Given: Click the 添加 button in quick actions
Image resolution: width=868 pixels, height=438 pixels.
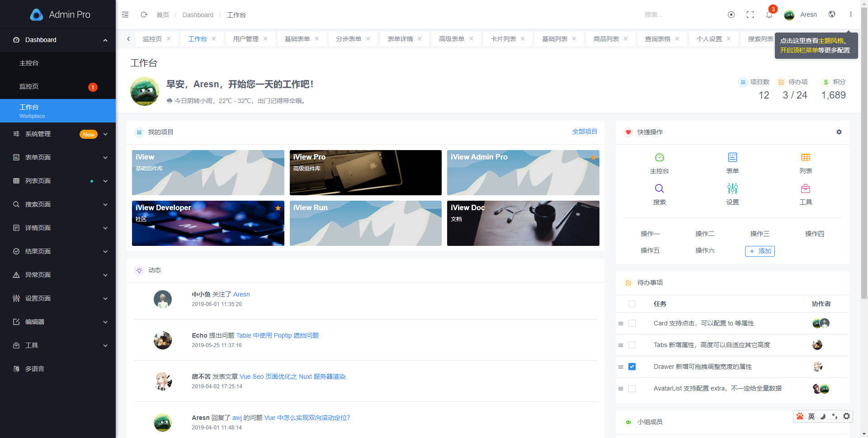Looking at the screenshot, I should [760, 251].
